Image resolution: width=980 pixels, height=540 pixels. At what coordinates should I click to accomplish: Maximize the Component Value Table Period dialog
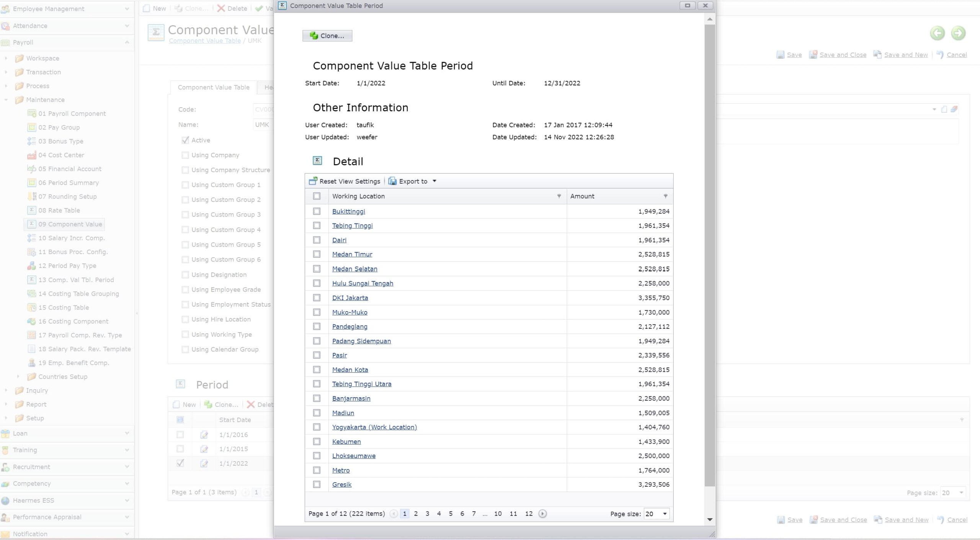coord(688,5)
